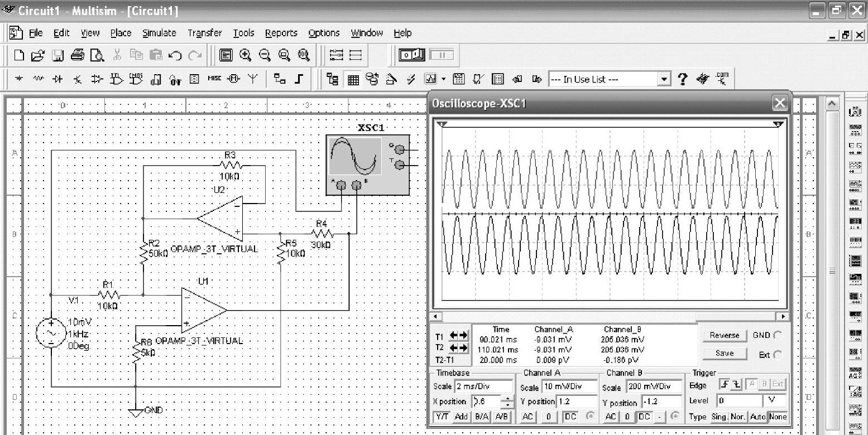Open the Diode component group icon

pos(57,79)
